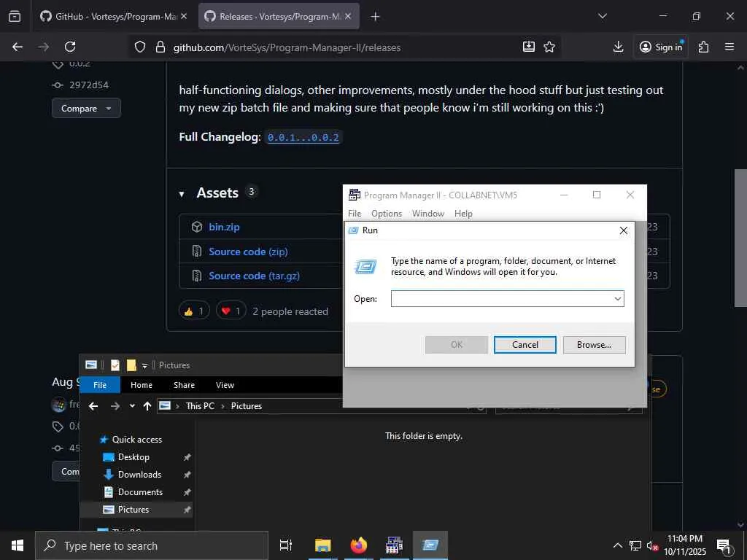
Task: Open Program Manager II Options menu
Action: (x=387, y=214)
